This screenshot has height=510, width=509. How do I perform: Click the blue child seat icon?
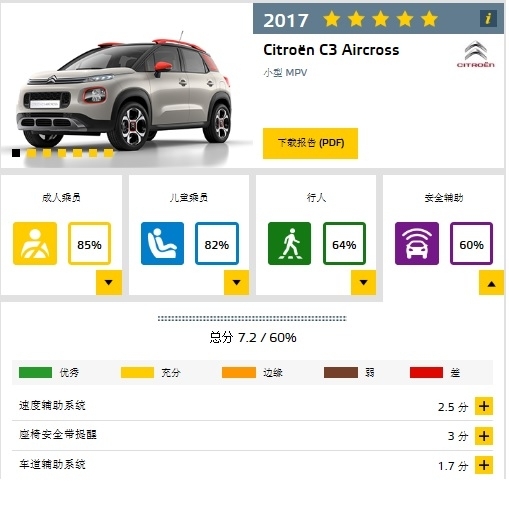[x=163, y=245]
